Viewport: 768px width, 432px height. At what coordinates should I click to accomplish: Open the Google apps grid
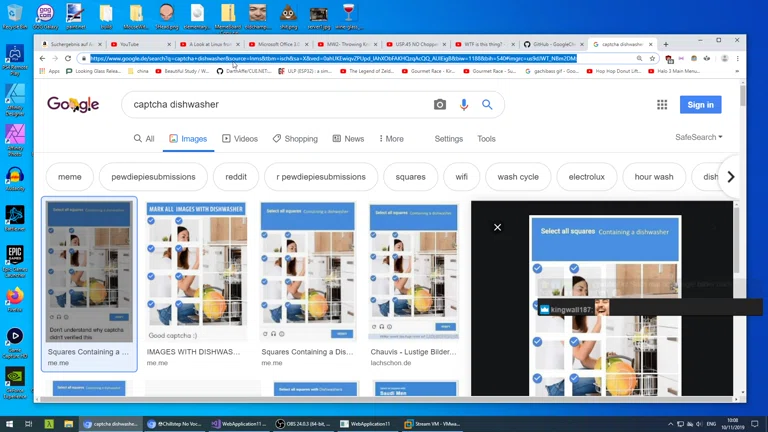pyautogui.click(x=662, y=105)
